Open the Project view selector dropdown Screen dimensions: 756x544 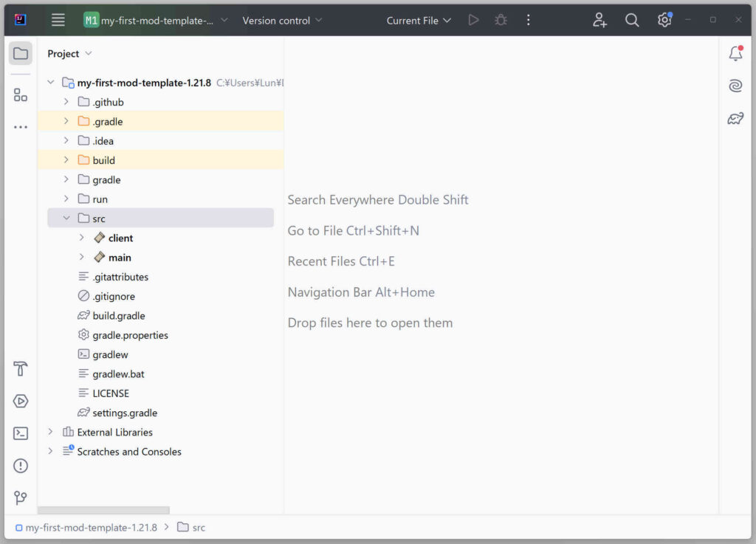69,53
